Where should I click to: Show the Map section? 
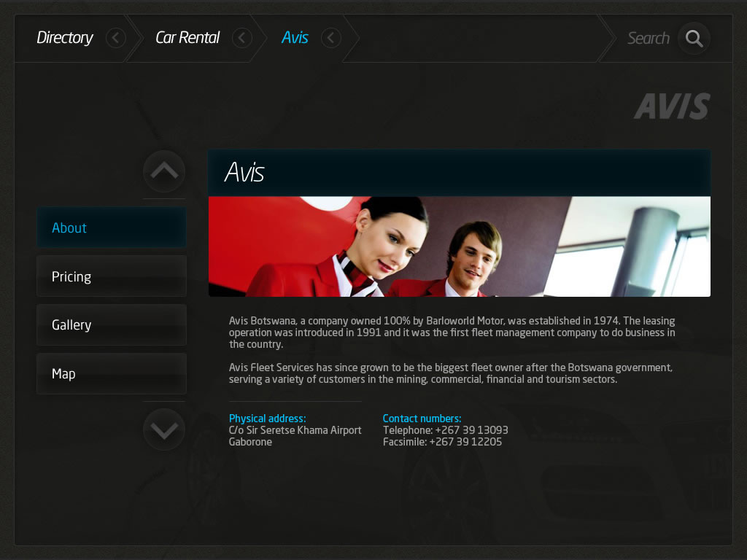click(x=111, y=374)
